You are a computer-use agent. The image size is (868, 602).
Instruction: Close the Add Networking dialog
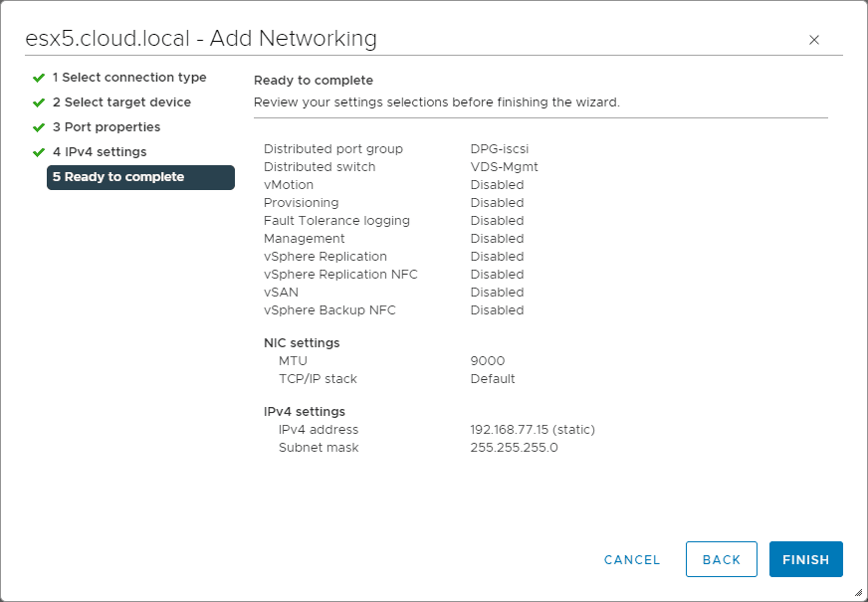click(814, 40)
